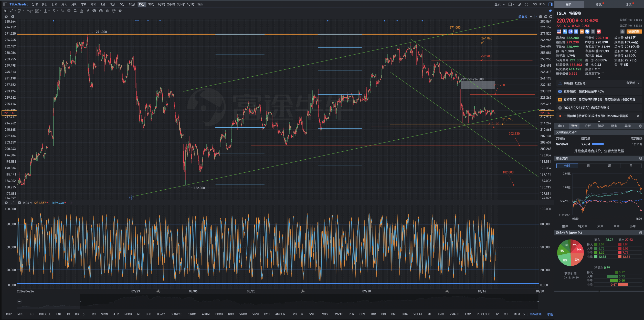Zoom in the chart with plus icon
The height and width of the screenshot is (320, 644).
click(x=551, y=17)
